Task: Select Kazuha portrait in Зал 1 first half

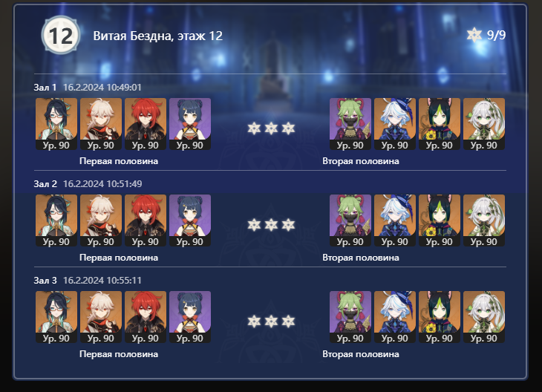Action: (101, 124)
